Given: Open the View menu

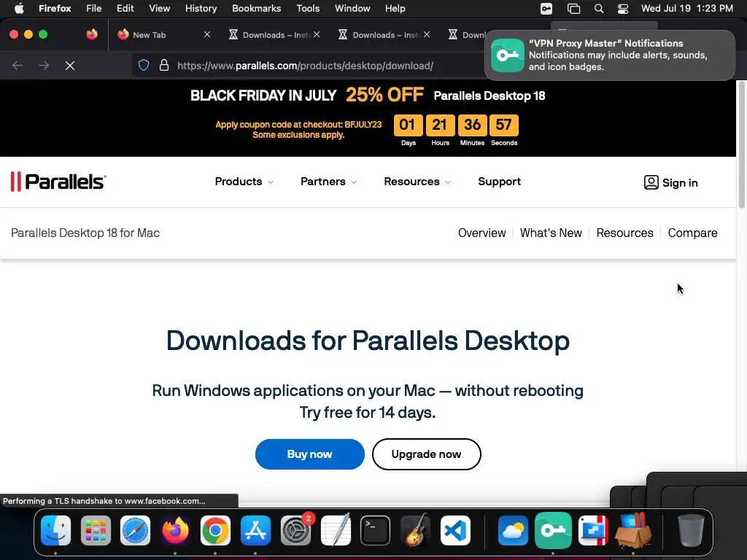Looking at the screenshot, I should tap(159, 9).
